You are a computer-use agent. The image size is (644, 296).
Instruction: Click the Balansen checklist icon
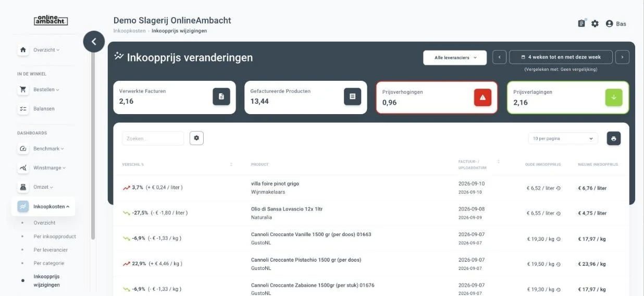click(x=23, y=109)
